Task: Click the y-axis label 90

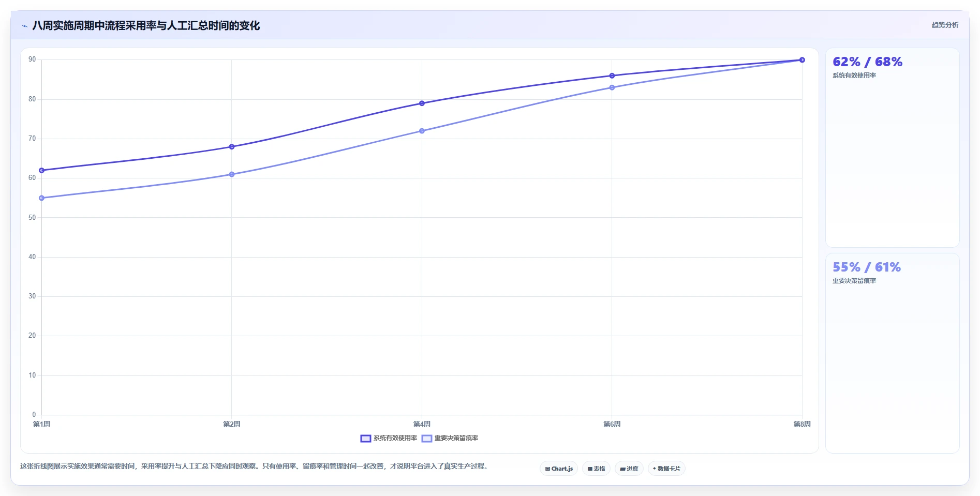Action: [x=32, y=59]
